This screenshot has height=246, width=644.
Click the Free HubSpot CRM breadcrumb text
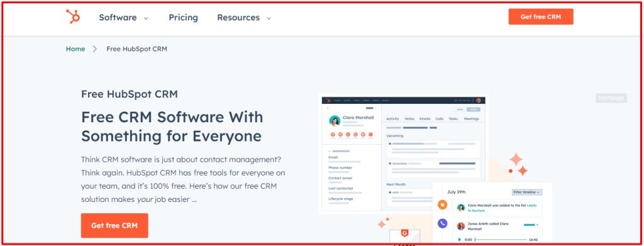click(x=136, y=49)
